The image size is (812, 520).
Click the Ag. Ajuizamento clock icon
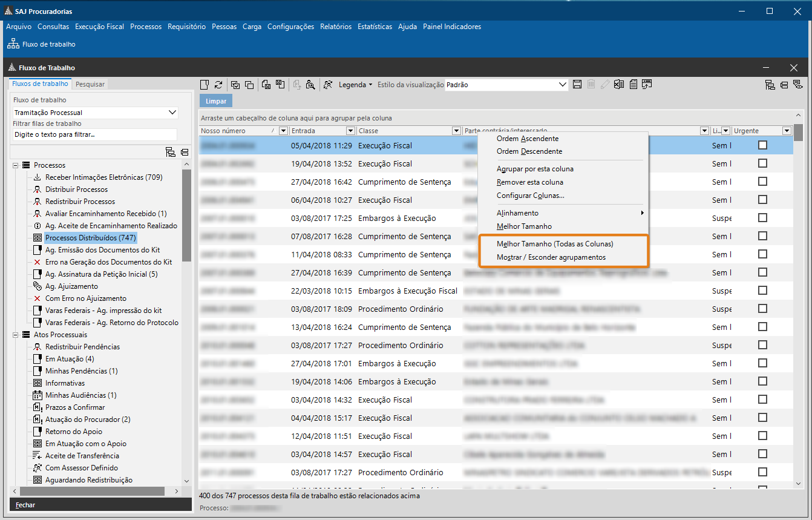point(38,286)
